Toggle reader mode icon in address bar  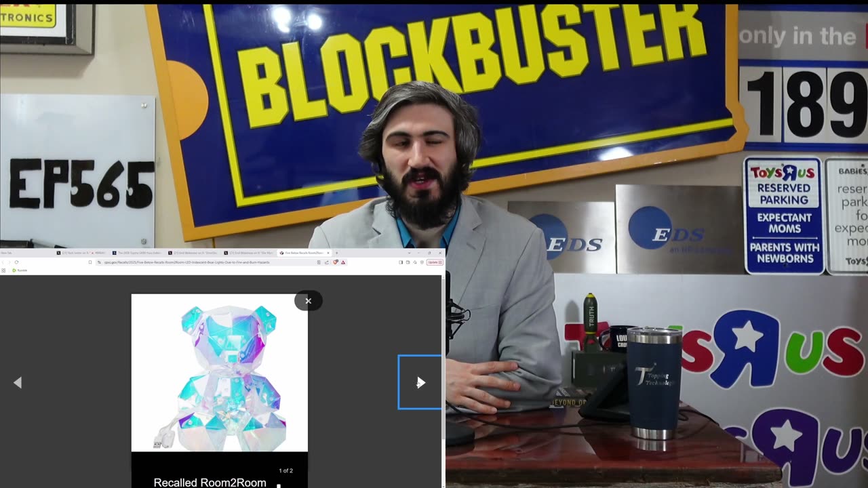(x=319, y=262)
